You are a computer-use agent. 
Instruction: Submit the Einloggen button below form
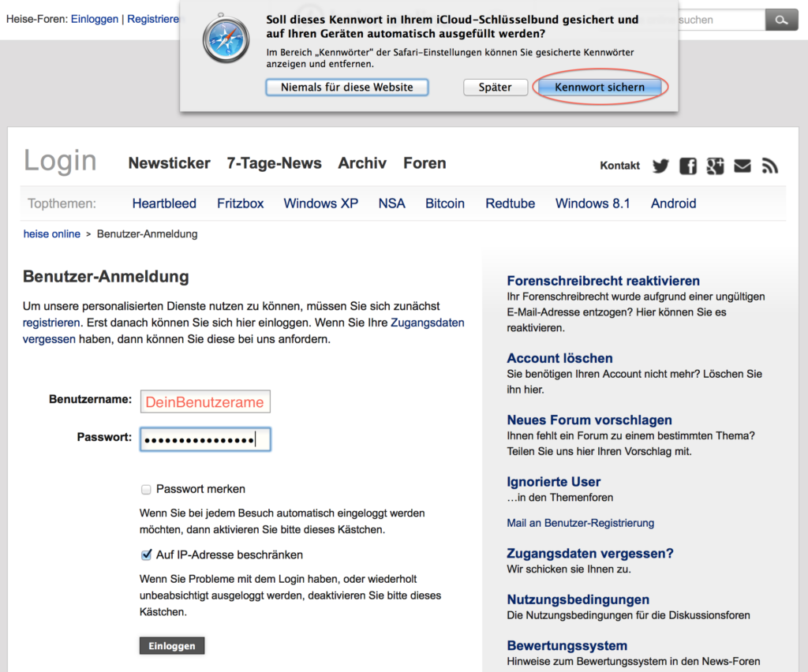[172, 646]
